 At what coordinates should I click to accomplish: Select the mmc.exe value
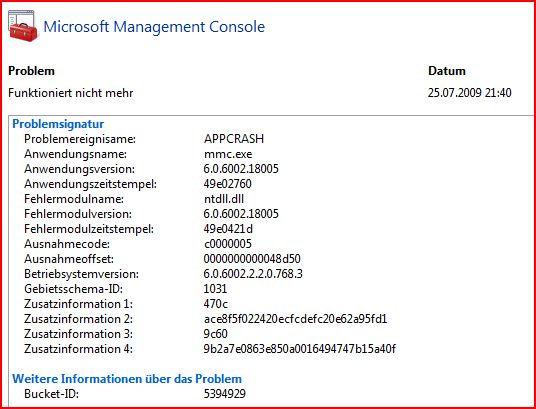228,154
